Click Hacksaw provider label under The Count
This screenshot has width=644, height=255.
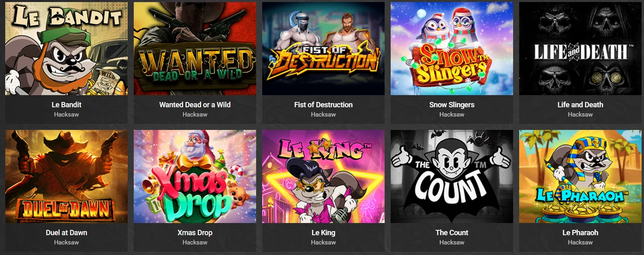452,242
